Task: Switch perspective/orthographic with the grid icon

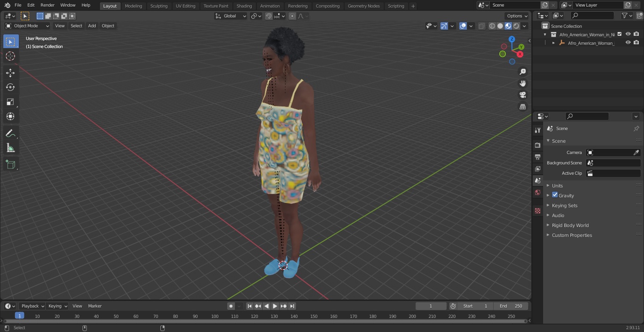Action: (522, 107)
